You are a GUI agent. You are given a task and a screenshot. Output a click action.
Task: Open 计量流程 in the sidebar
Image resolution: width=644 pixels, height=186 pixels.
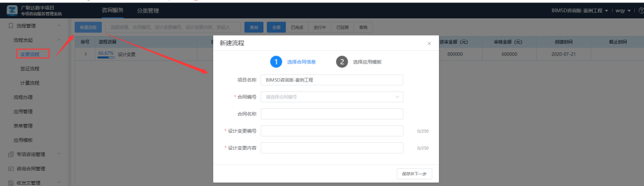[x=30, y=83]
